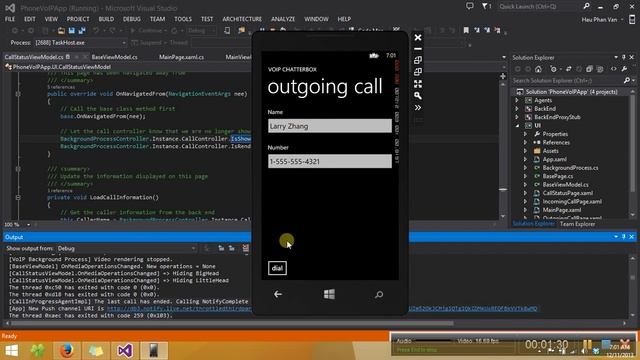Click Solution Explorer Sync icon

coord(569,69)
